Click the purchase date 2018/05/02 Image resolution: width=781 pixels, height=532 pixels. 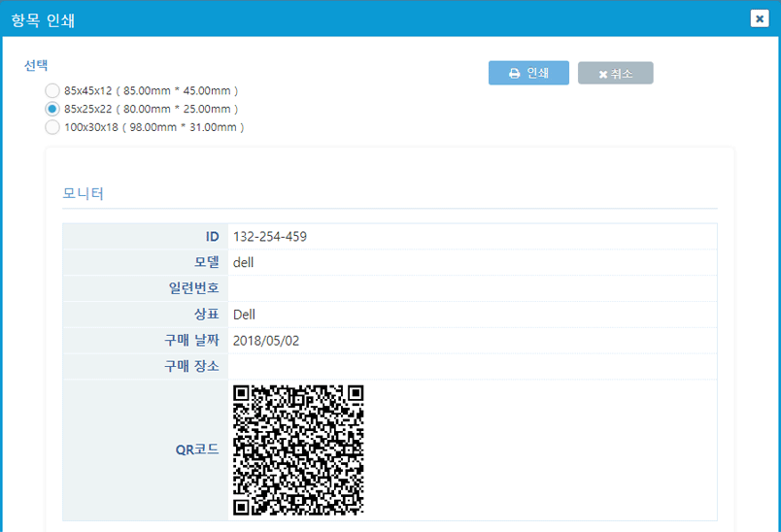(x=266, y=341)
